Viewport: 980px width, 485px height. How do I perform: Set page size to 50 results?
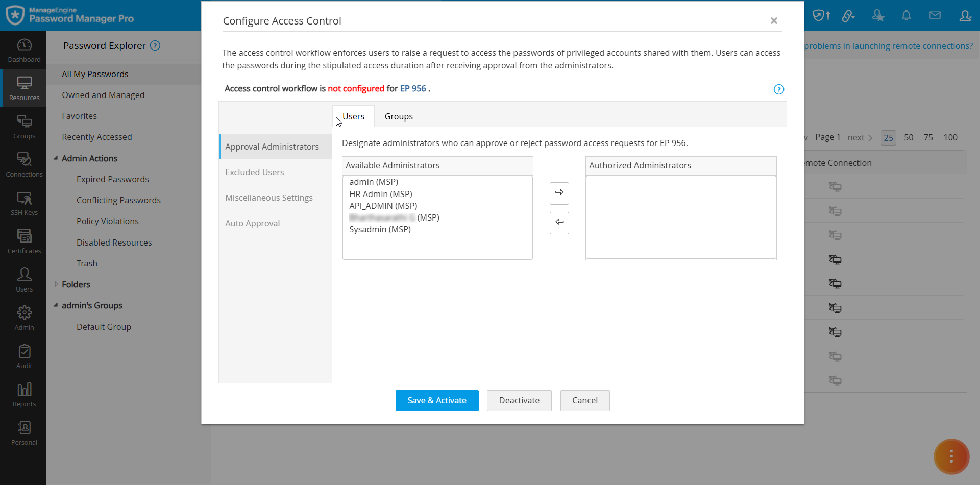coord(909,137)
